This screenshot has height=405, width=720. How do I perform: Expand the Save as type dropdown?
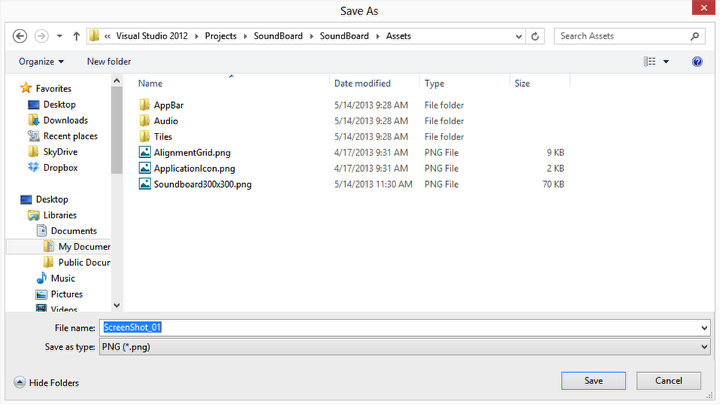704,347
